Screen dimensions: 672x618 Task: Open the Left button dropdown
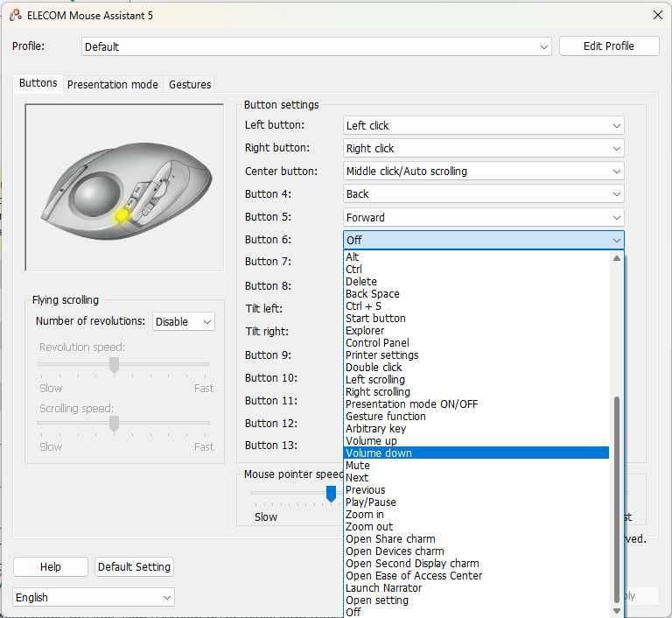click(483, 126)
